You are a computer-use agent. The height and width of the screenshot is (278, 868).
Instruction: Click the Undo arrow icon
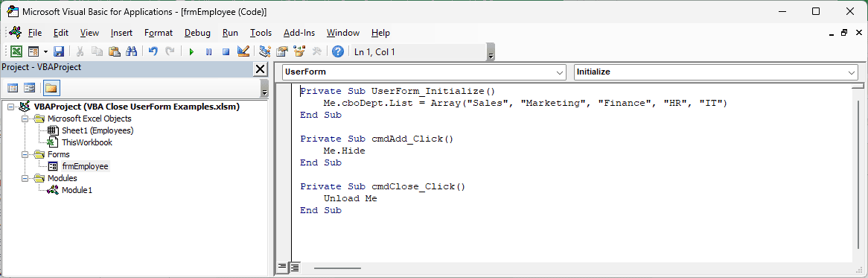[x=153, y=51]
